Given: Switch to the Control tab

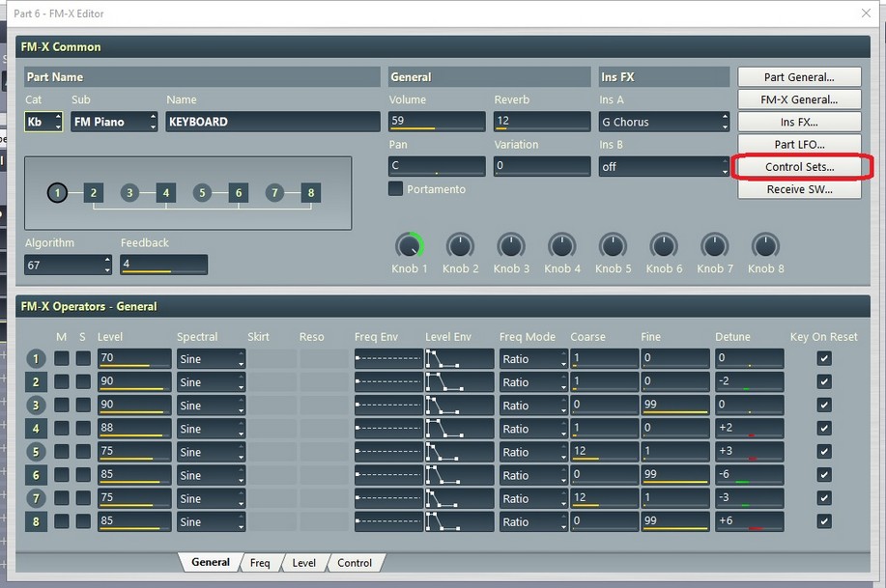Looking at the screenshot, I should point(355,563).
